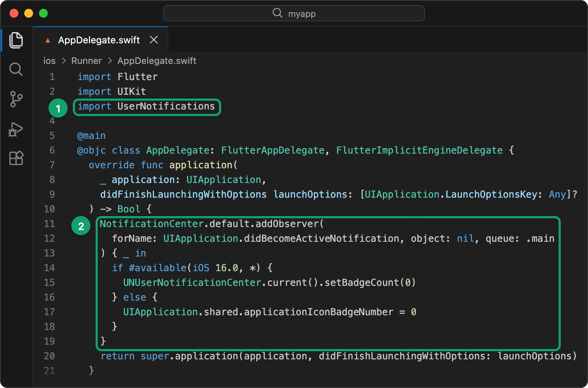This screenshot has width=588, height=388.
Task: Click FlutterAppDelegate in class declaration
Action: 273,150
